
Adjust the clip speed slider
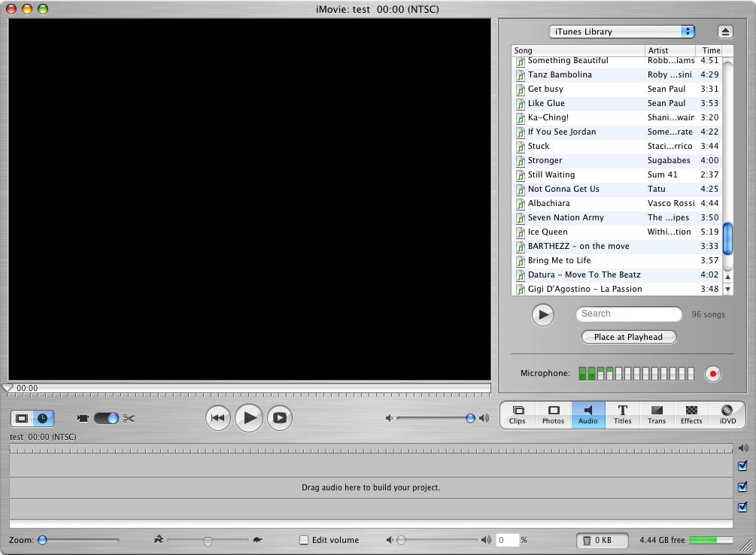coord(208,541)
